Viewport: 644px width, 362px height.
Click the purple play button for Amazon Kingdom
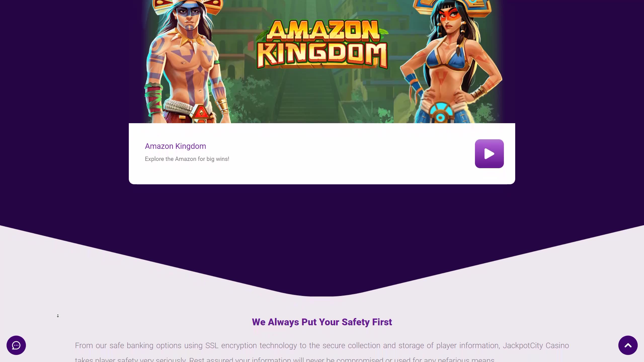click(x=489, y=154)
